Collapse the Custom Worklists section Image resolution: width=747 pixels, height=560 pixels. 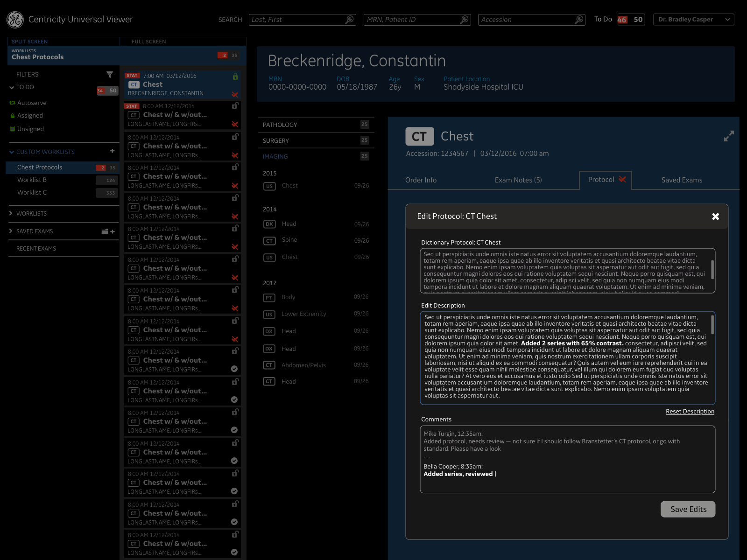12,152
